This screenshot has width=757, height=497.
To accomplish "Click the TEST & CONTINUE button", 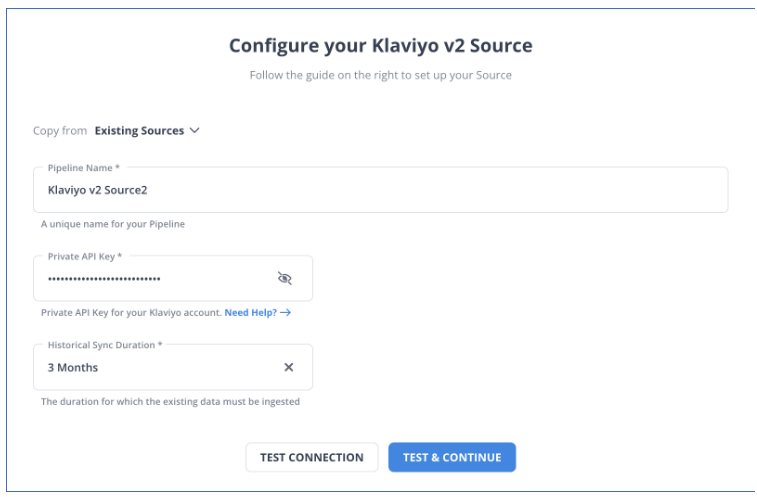I will click(452, 457).
